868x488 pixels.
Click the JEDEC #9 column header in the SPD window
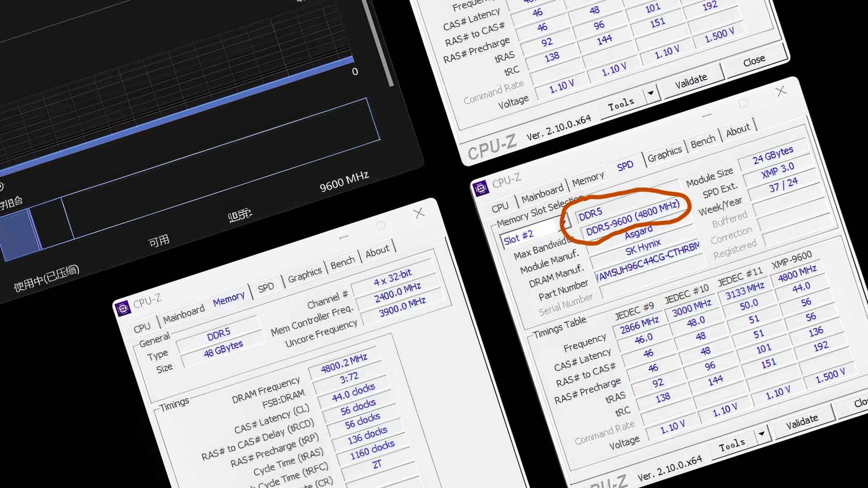click(x=634, y=311)
